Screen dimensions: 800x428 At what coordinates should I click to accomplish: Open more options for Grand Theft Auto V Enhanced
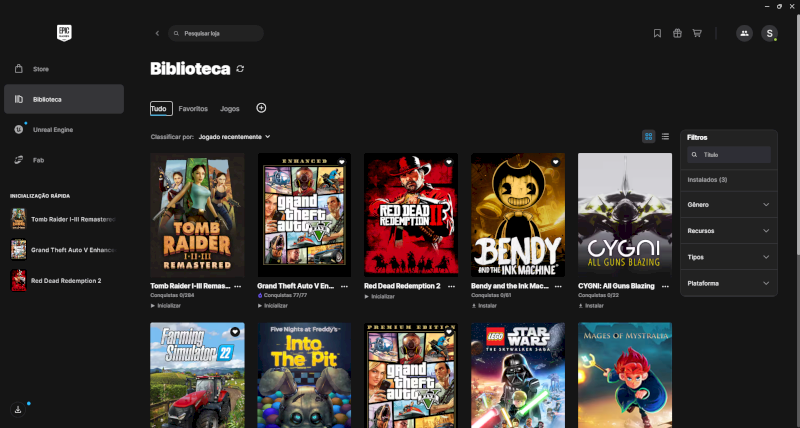tap(344, 286)
